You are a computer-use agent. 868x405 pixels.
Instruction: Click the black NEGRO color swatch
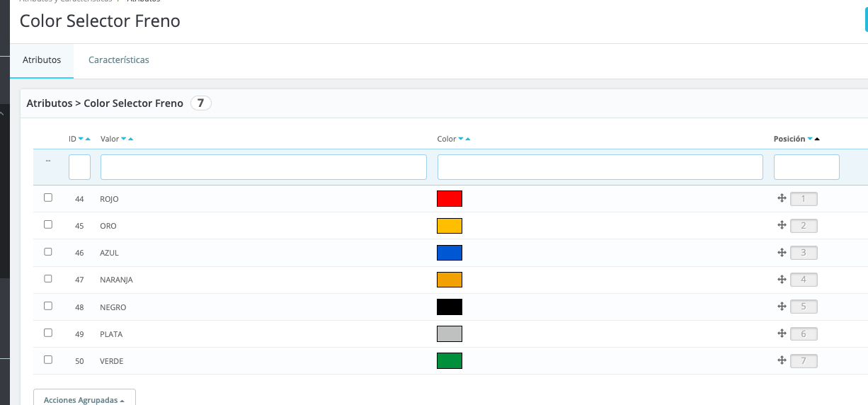pos(450,307)
